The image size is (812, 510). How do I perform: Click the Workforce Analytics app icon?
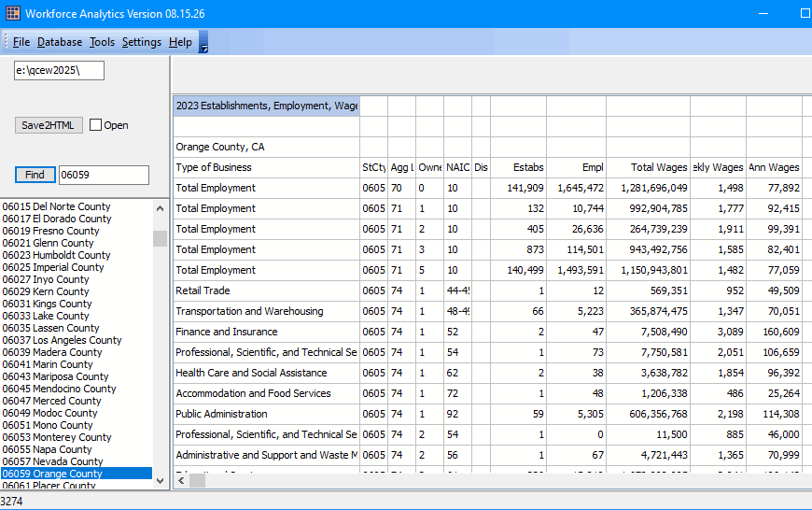click(12, 13)
